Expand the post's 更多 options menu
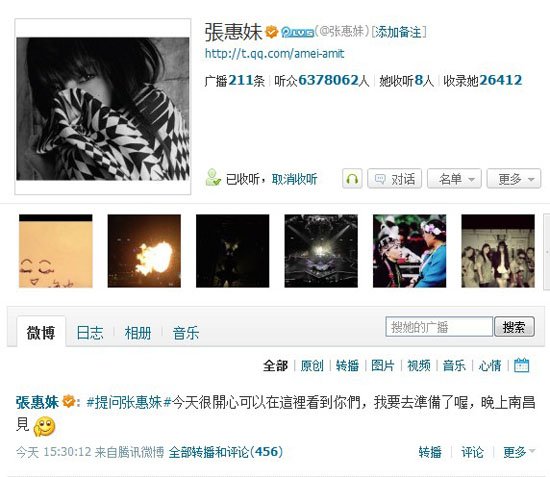The width and height of the screenshot is (550, 477). [519, 452]
